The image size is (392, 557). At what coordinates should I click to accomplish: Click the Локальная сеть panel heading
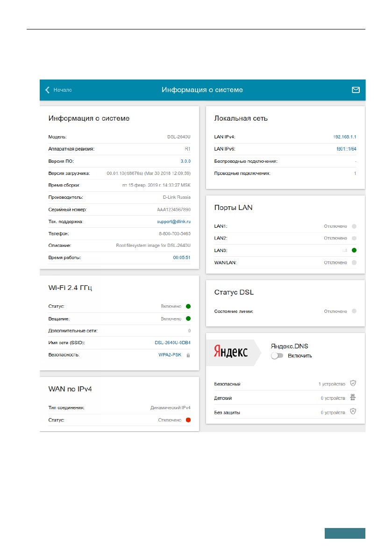click(x=241, y=118)
